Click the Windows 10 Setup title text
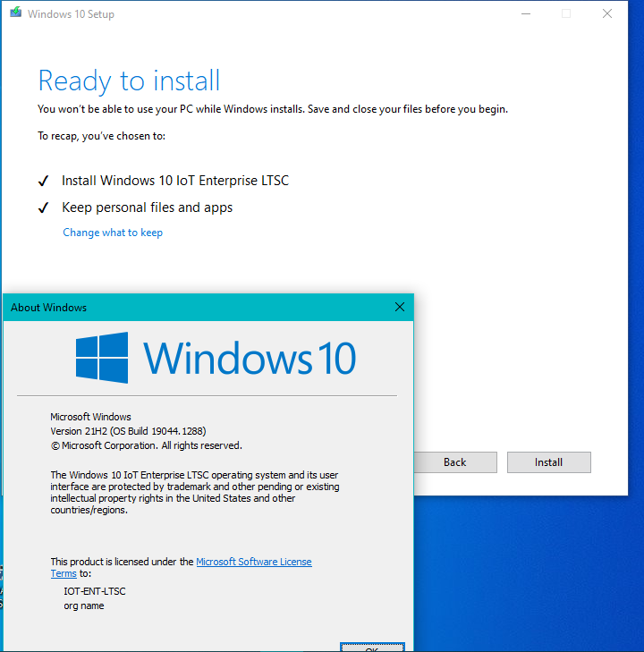 pyautogui.click(x=71, y=14)
